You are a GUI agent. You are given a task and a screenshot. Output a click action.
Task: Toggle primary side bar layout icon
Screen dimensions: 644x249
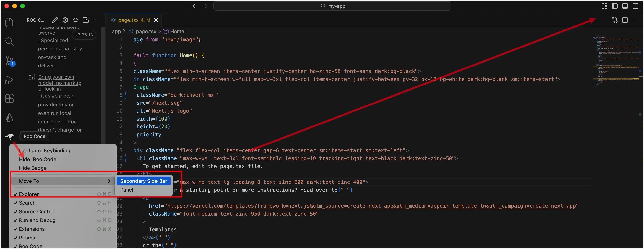point(615,6)
